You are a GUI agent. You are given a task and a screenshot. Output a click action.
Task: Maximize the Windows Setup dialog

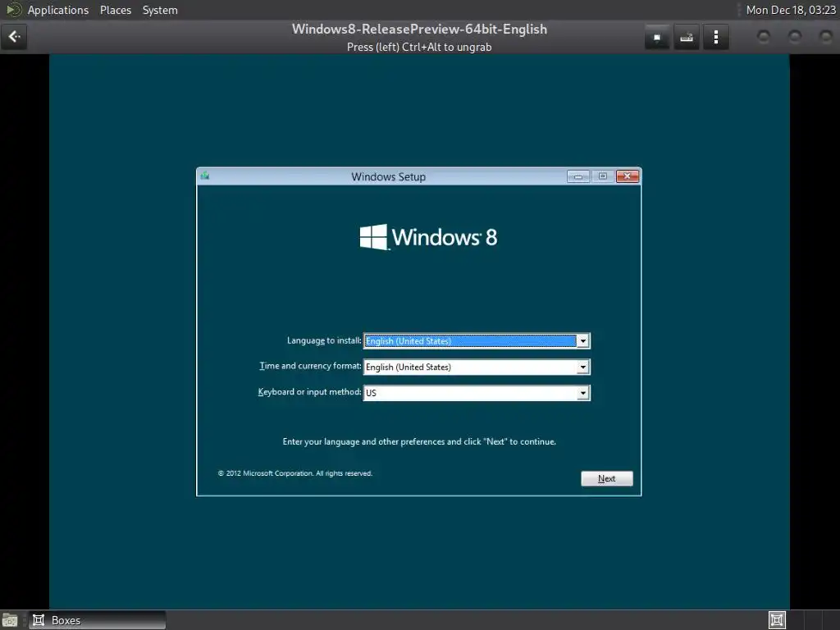click(x=603, y=176)
